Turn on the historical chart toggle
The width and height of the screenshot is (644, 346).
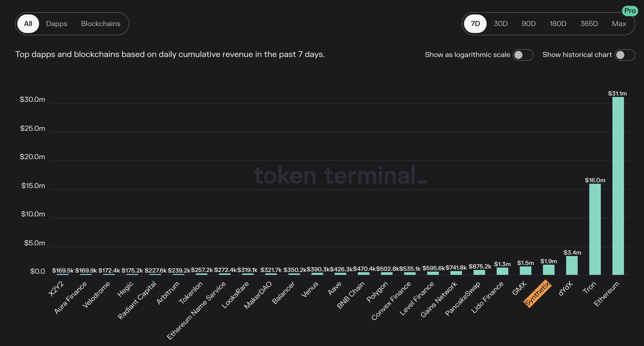click(x=624, y=55)
